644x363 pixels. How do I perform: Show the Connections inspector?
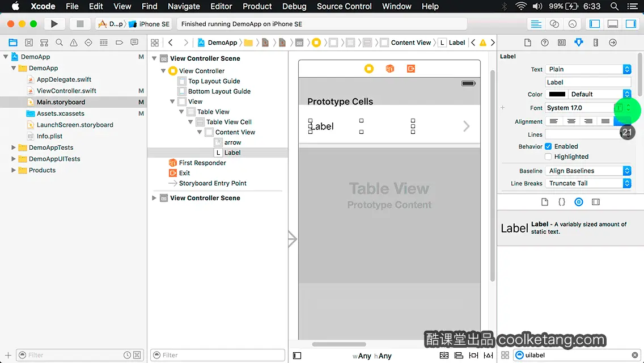pyautogui.click(x=612, y=43)
